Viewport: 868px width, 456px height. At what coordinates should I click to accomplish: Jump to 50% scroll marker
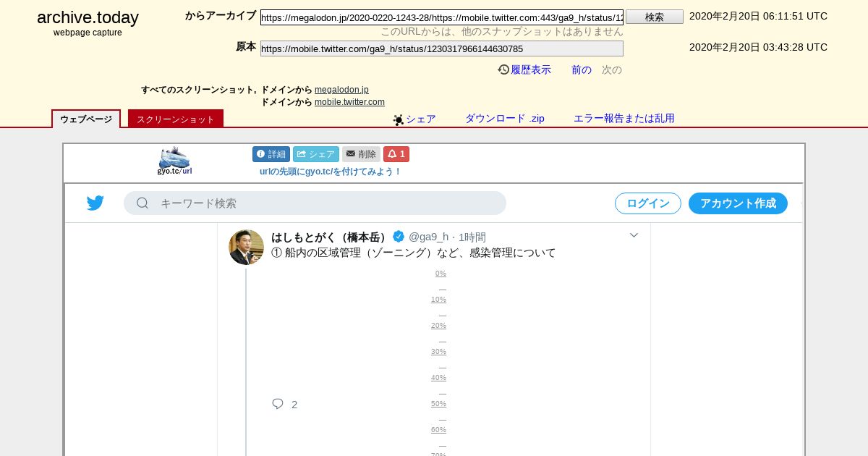pos(438,404)
